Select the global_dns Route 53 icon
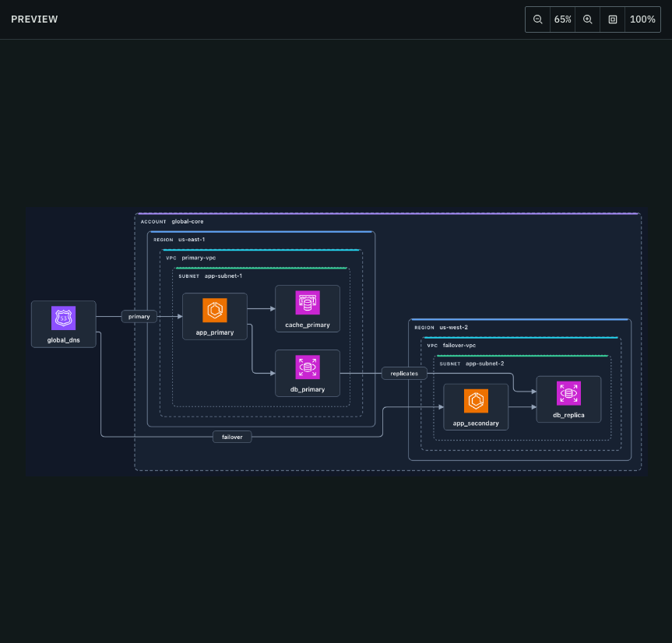The image size is (672, 643). [x=63, y=318]
